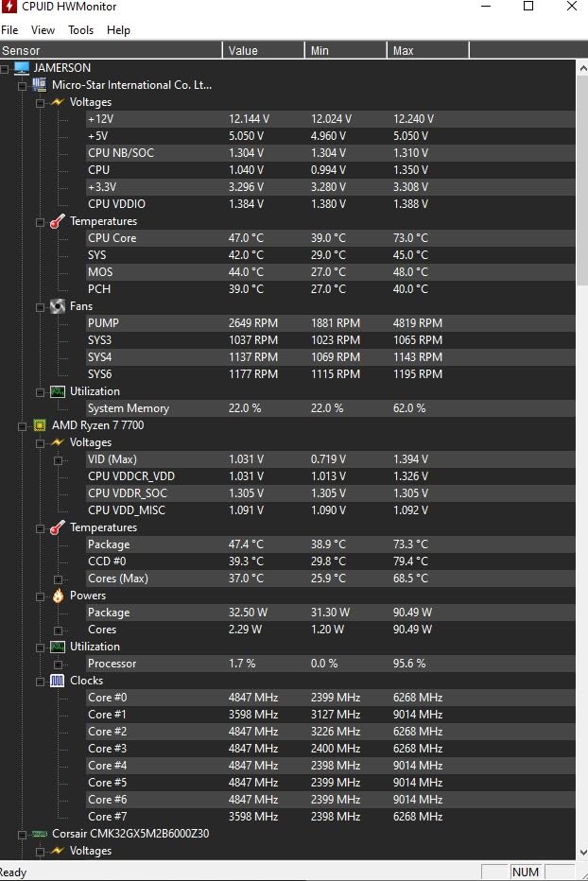This screenshot has height=881, width=588.
Task: Click the AMD Ryzen 7 7700 chip icon
Action: (39, 425)
